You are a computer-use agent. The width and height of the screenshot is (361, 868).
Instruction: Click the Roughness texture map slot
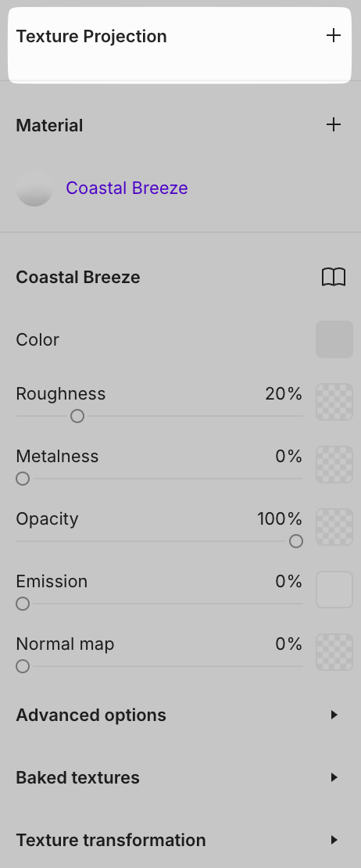pyautogui.click(x=334, y=402)
